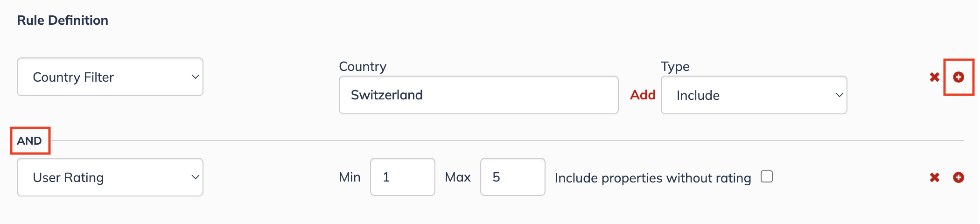Click the AND operator between rules
Image resolution: width=980 pixels, height=224 pixels.
click(29, 140)
